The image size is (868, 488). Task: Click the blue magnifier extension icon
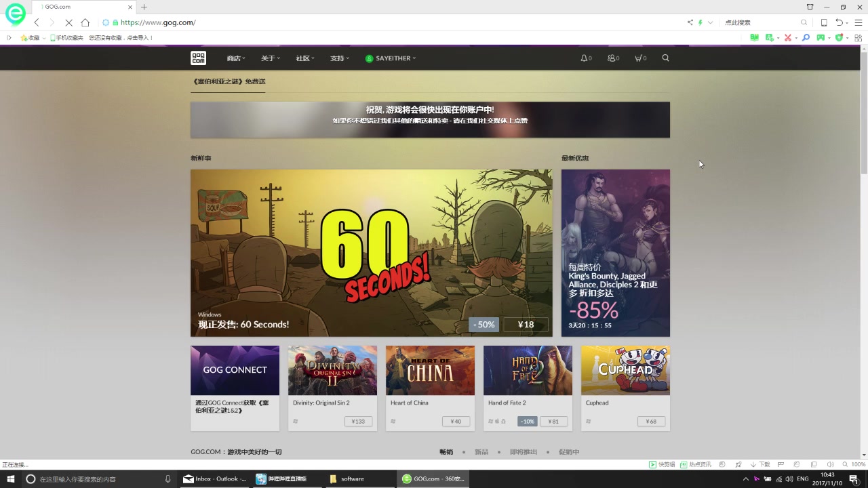pos(806,38)
